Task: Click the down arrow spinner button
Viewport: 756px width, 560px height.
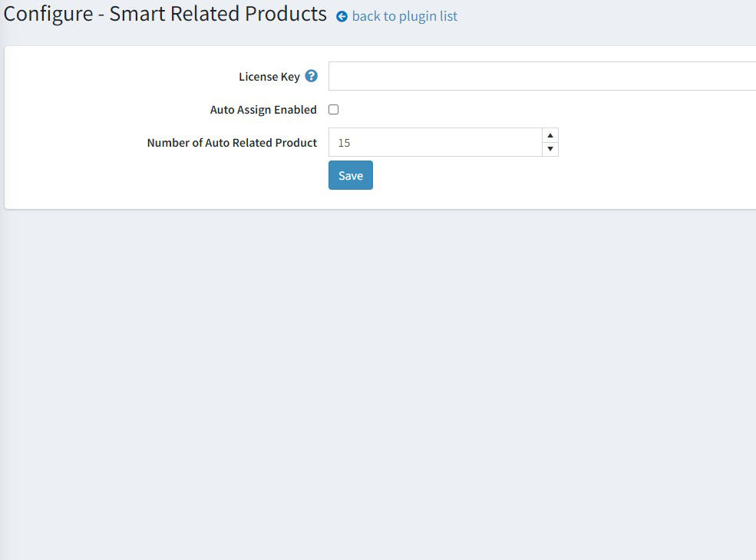Action: 550,149
